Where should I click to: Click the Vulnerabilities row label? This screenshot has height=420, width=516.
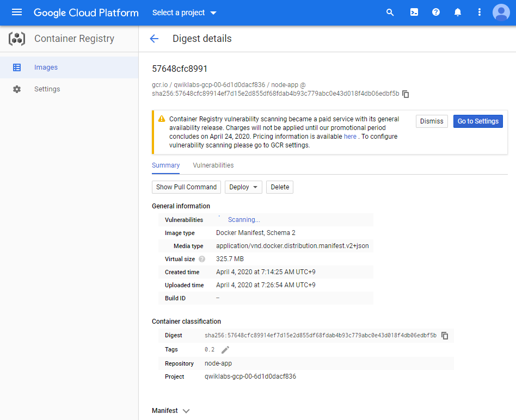click(183, 220)
